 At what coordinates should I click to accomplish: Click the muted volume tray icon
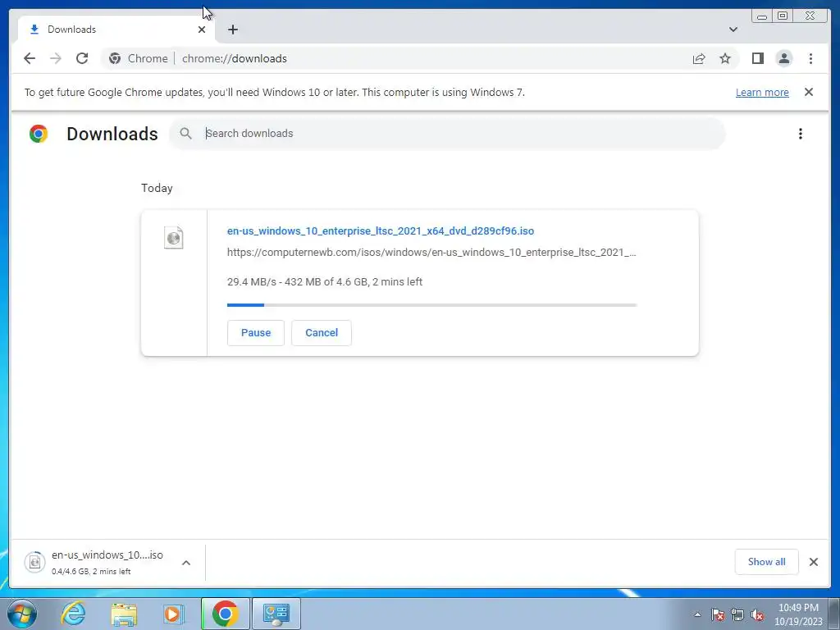coord(757,614)
